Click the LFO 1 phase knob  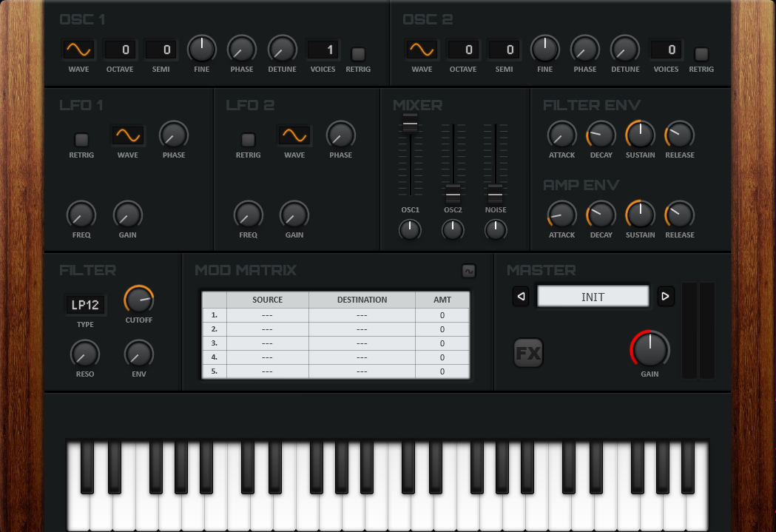click(x=174, y=135)
